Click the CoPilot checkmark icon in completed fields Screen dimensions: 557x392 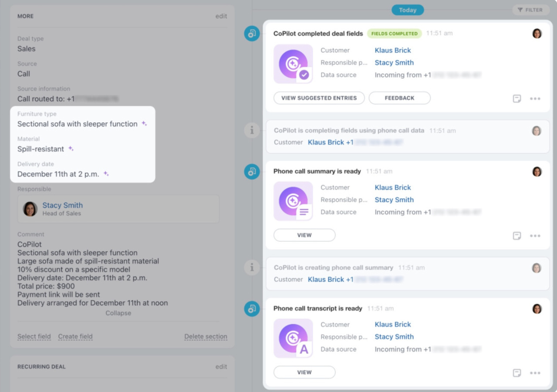tap(293, 64)
